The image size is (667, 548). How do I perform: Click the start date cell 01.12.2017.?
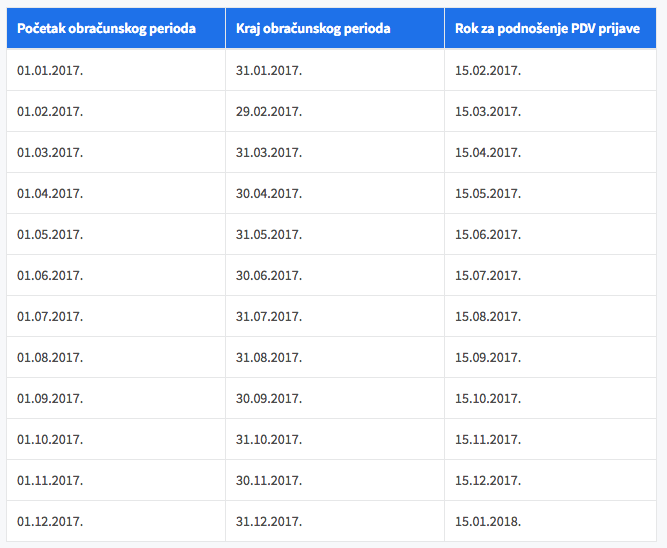[x=116, y=521]
